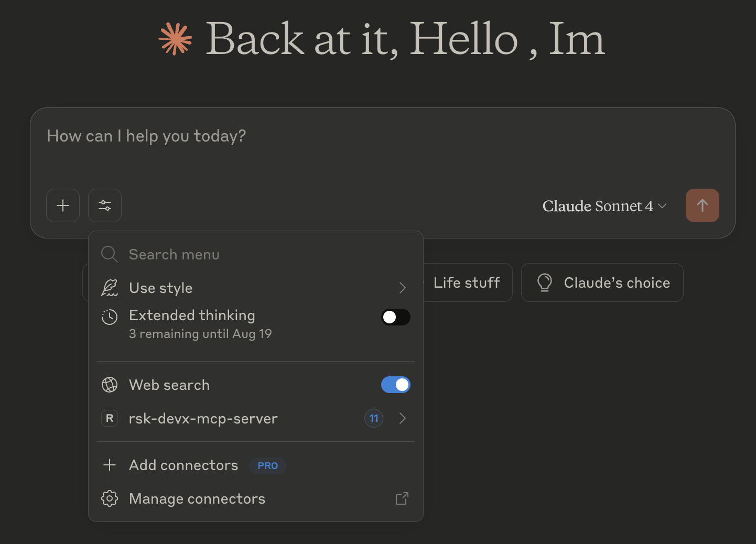
Task: Open the plus attachment button
Action: pos(63,205)
